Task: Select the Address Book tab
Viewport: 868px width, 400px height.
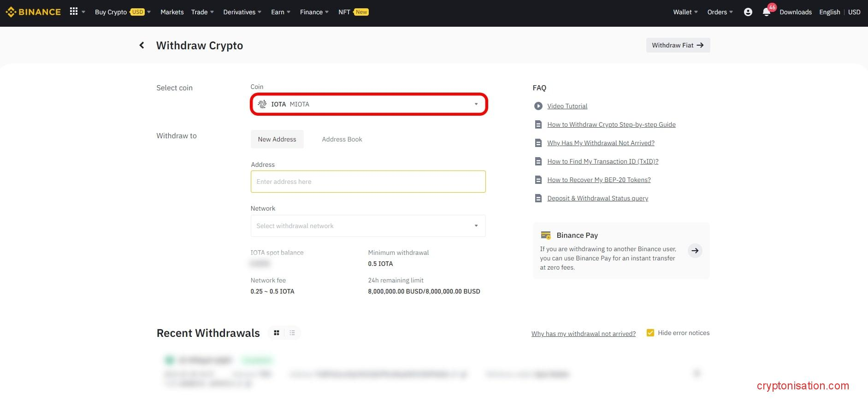Action: point(342,139)
